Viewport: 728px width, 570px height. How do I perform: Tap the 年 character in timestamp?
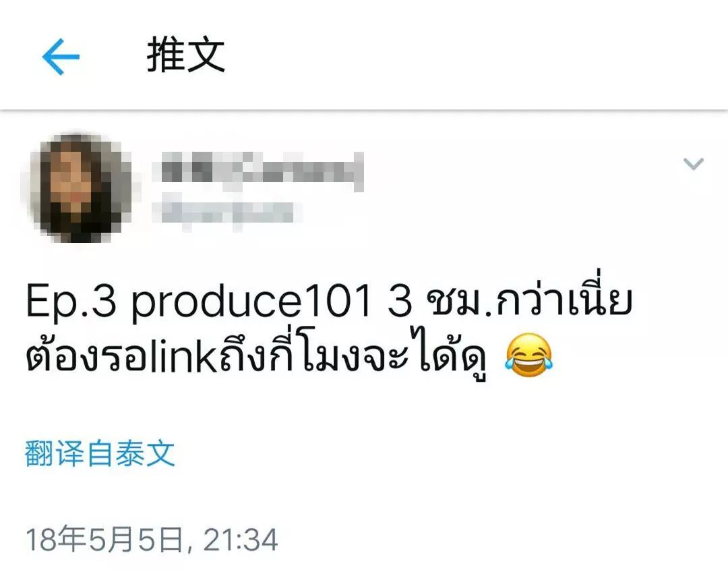click(x=71, y=540)
